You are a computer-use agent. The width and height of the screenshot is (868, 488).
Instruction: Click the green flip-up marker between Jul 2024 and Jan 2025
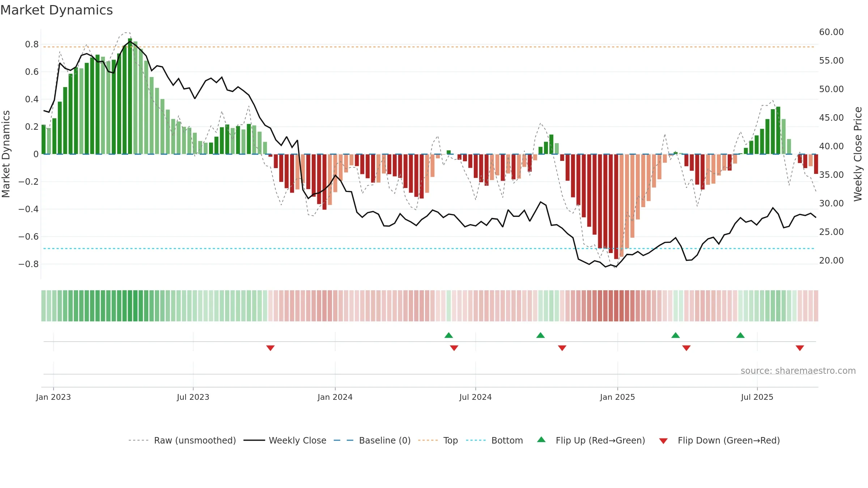pos(540,335)
